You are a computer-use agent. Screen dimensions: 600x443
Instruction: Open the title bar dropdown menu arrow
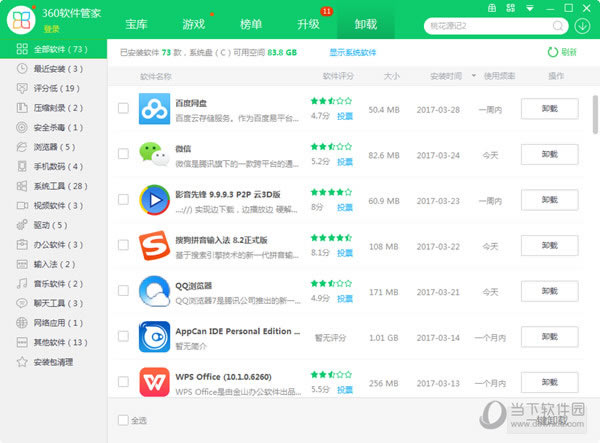click(x=530, y=8)
